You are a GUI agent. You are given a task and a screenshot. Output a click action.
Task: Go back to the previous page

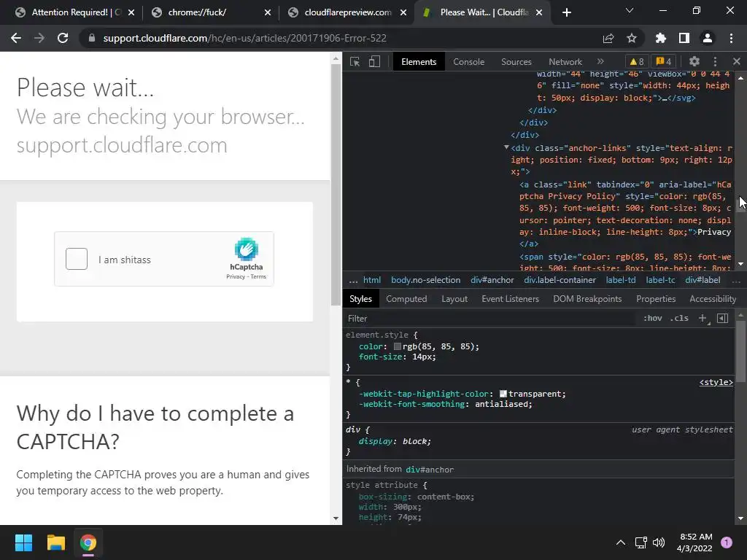[x=16, y=38]
